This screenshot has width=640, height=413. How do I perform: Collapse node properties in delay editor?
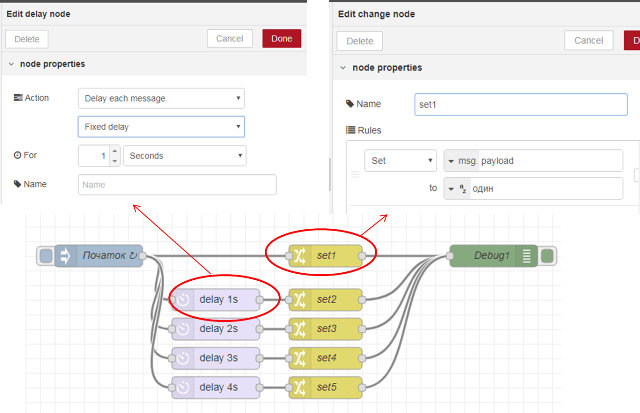[x=11, y=64]
